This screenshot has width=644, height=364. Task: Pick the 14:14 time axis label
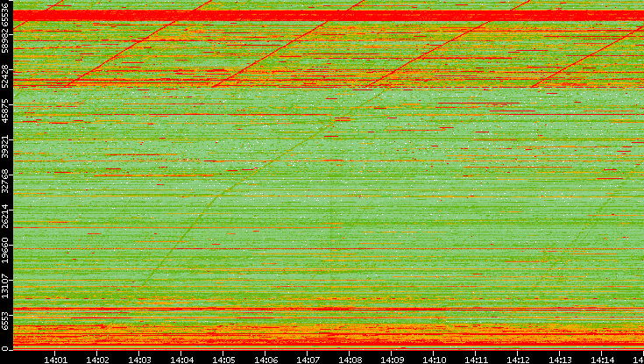[x=602, y=360]
